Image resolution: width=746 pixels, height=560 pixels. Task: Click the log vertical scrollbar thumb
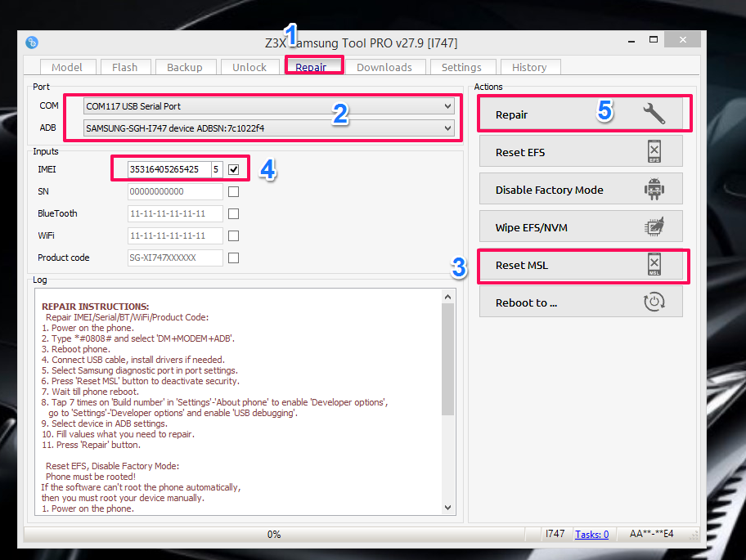pos(447,360)
